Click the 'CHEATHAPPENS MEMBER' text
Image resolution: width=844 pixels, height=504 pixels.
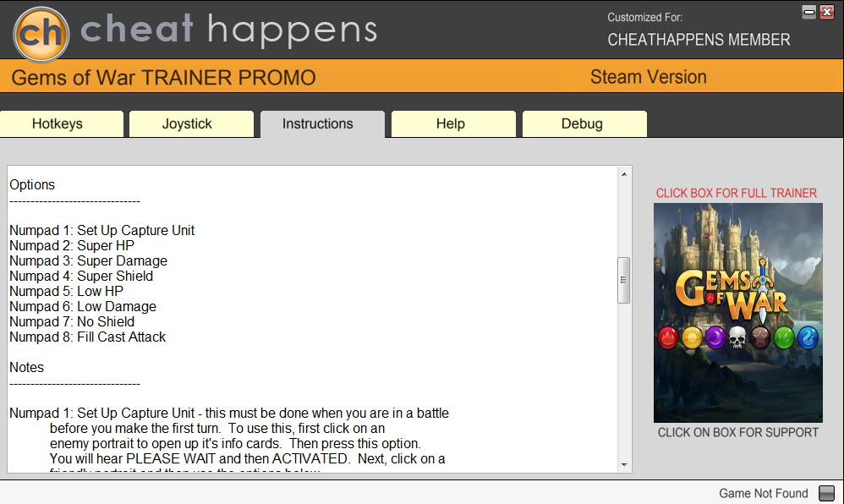[x=699, y=40]
